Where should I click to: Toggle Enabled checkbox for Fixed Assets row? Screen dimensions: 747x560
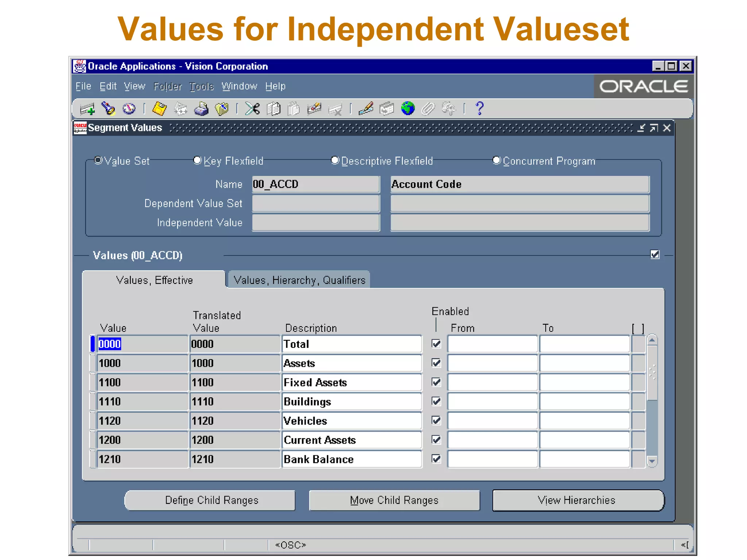436,382
